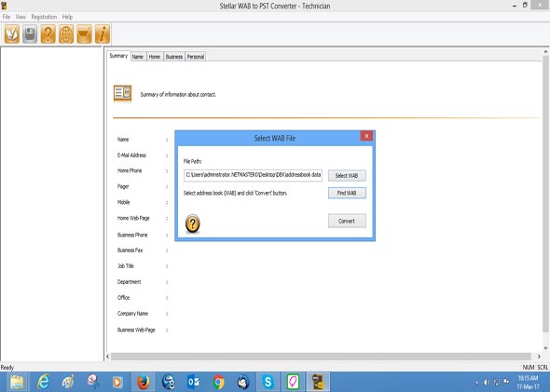Open Outlook from the taskbar
The height and width of the screenshot is (392, 550).
click(x=193, y=382)
